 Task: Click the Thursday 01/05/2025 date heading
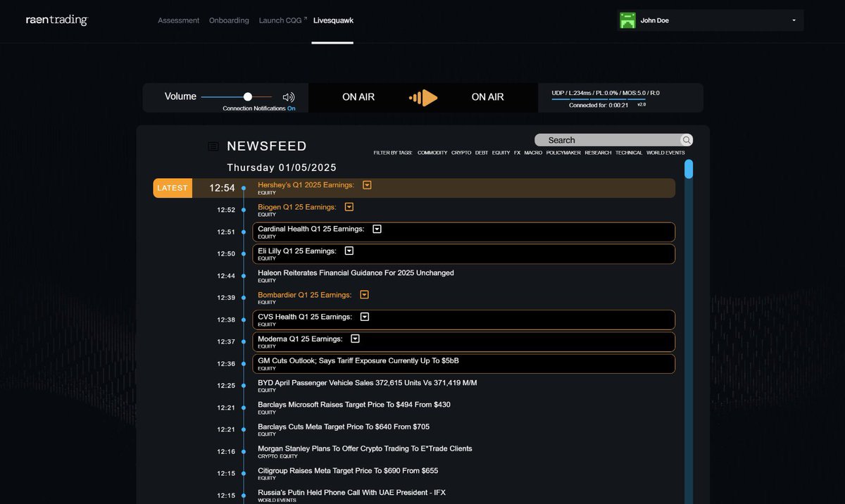[282, 168]
